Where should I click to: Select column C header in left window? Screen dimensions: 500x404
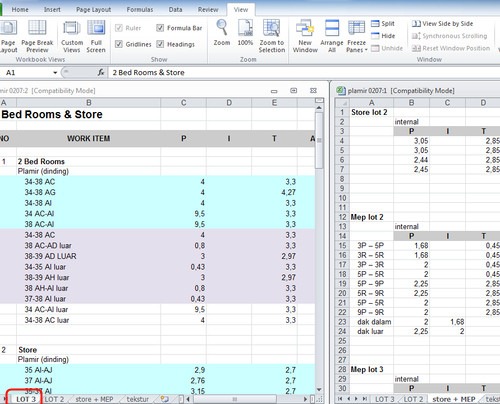183,103
